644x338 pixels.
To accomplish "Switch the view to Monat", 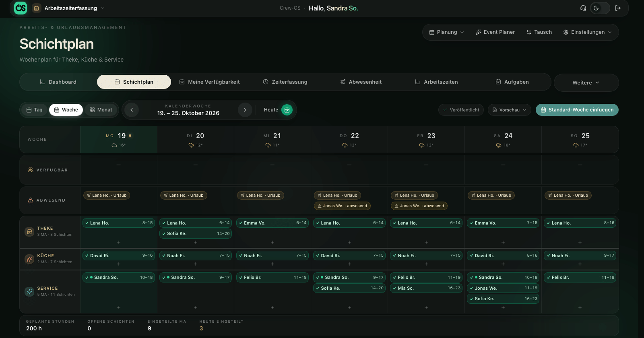I will 101,110.
